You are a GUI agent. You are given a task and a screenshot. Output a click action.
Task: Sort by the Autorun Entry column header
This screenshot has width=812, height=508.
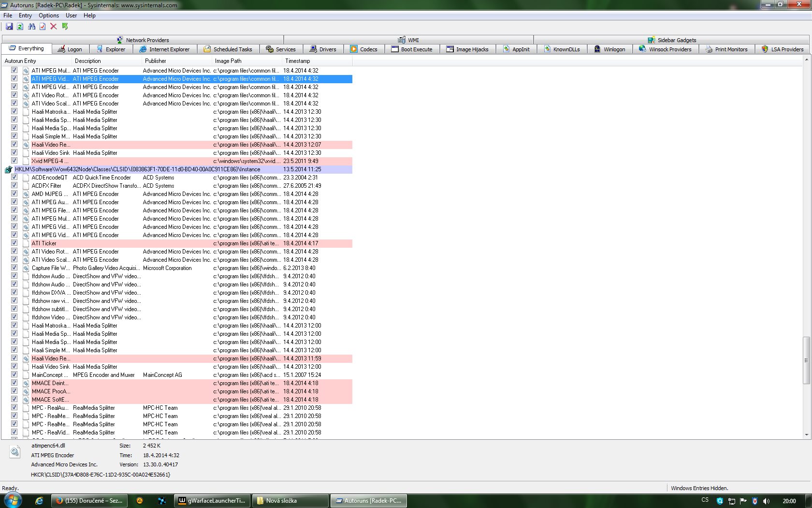click(x=37, y=61)
